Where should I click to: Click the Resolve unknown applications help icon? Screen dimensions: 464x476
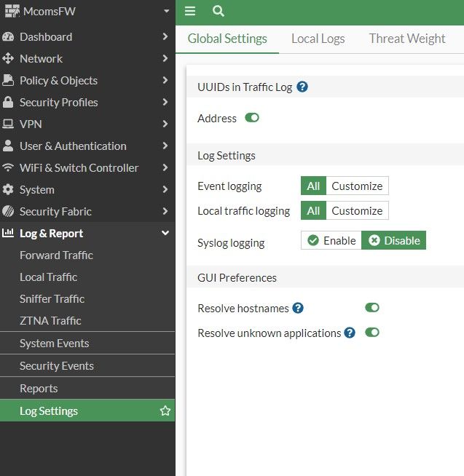(350, 333)
